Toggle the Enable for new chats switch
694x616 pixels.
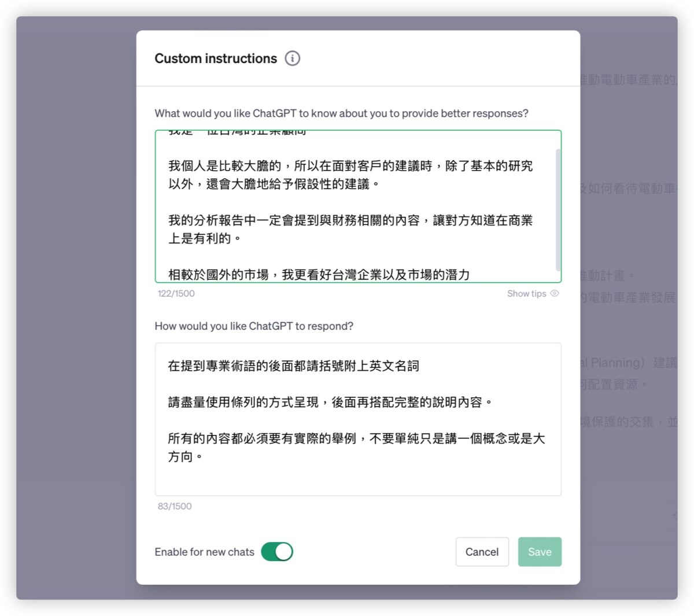tap(277, 552)
